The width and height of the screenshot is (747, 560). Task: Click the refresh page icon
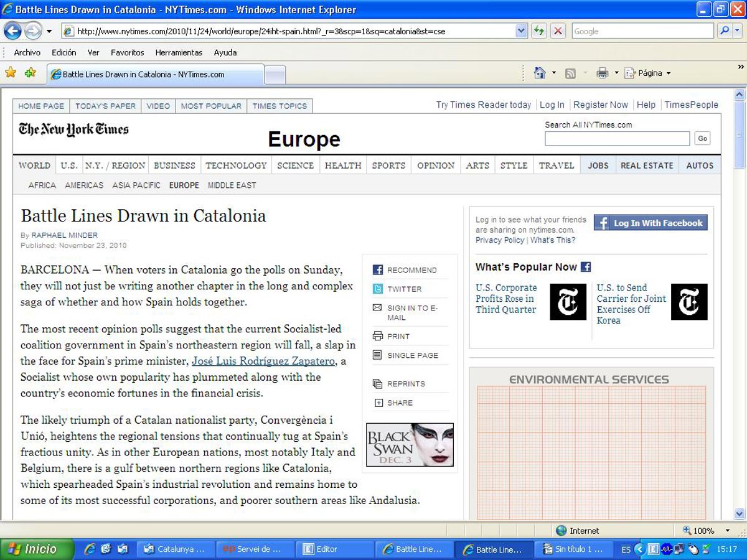(x=539, y=31)
